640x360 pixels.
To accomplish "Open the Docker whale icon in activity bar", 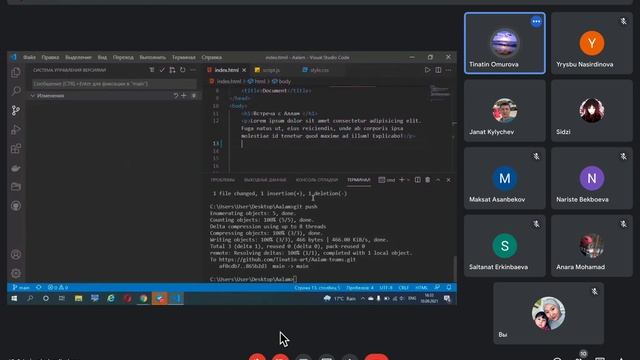I will click(x=16, y=168).
